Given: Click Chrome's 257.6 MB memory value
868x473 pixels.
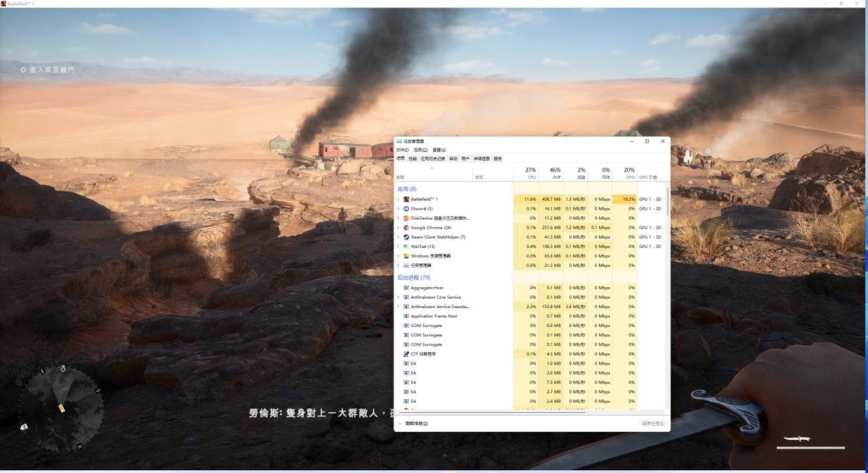Looking at the screenshot, I should [x=552, y=227].
